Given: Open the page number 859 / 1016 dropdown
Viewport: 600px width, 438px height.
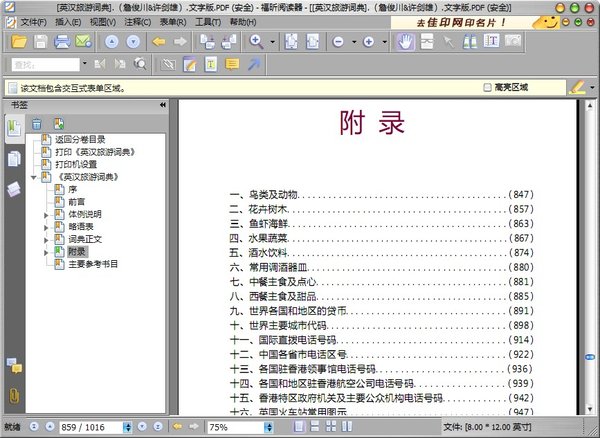Looking at the screenshot, I should (127, 427).
